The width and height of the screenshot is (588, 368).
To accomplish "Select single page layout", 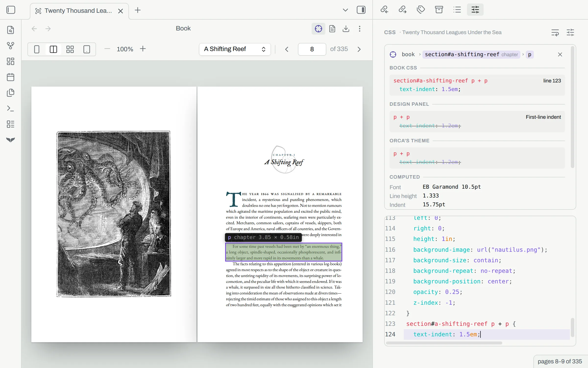I will coord(37,49).
